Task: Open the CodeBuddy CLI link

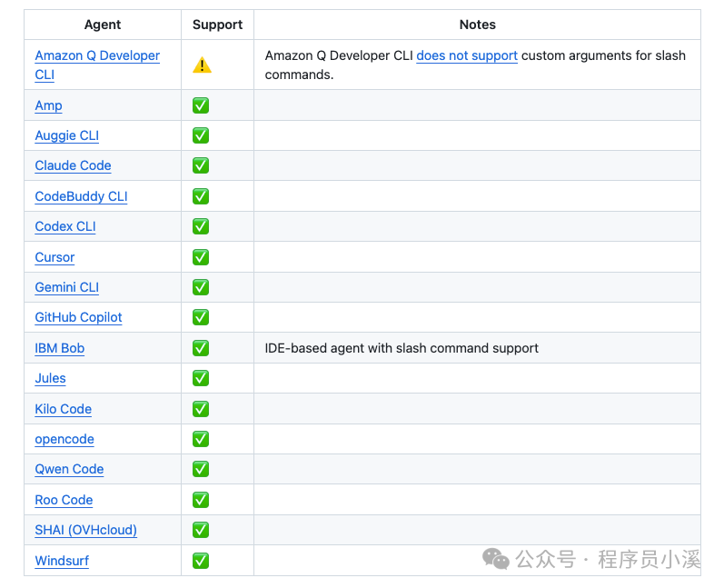Action: pyautogui.click(x=81, y=196)
